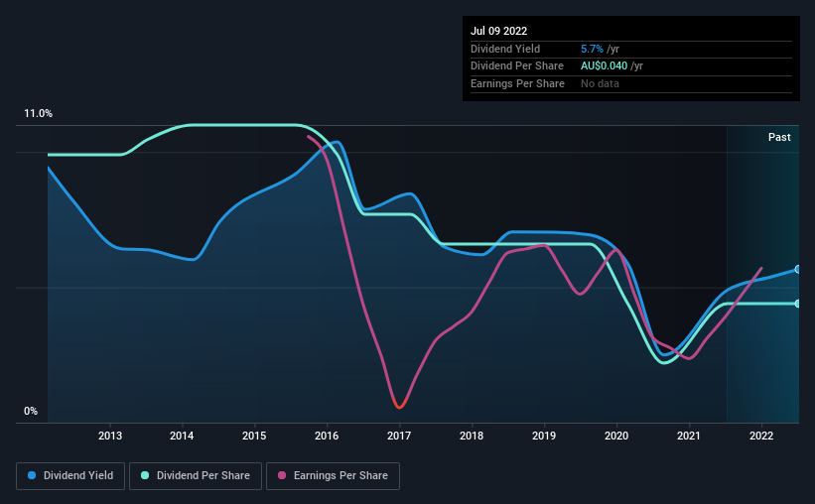Image resolution: width=815 pixels, height=504 pixels.
Task: Click the Past region label
Action: point(779,137)
